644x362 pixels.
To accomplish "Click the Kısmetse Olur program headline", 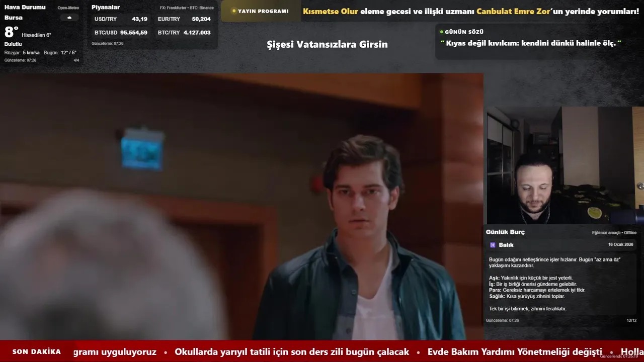I will click(x=471, y=11).
